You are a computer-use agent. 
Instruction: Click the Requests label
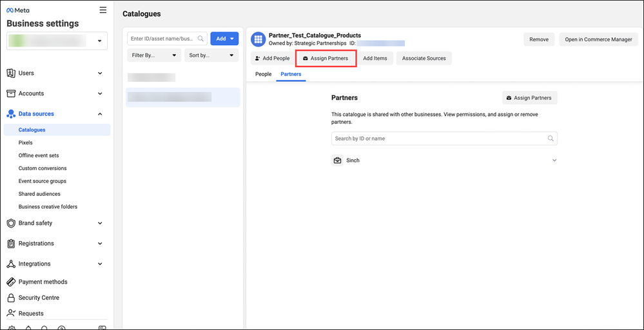(x=31, y=313)
